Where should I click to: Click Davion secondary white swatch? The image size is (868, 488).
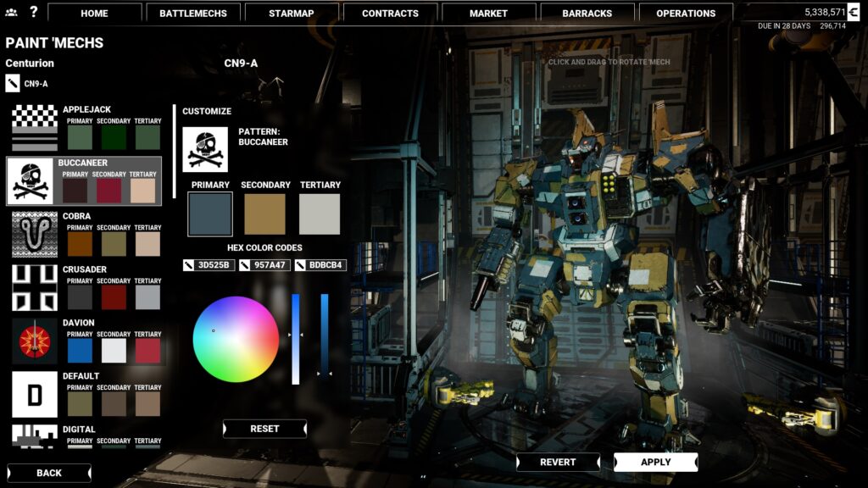pos(114,351)
